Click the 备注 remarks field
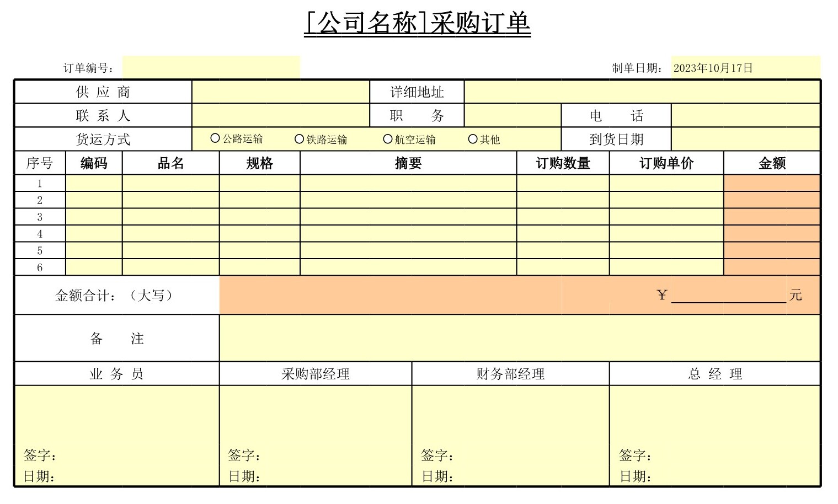Screen dimensions: 838x504 pos(519,338)
